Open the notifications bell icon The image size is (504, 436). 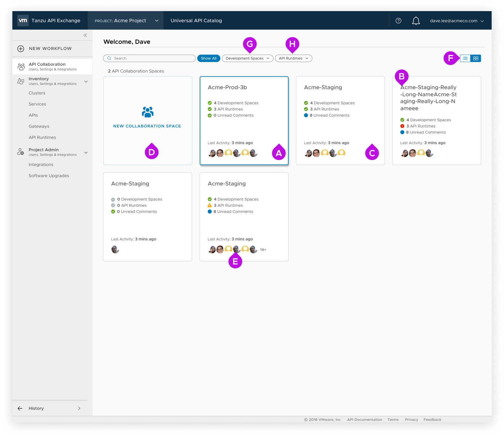(x=416, y=21)
